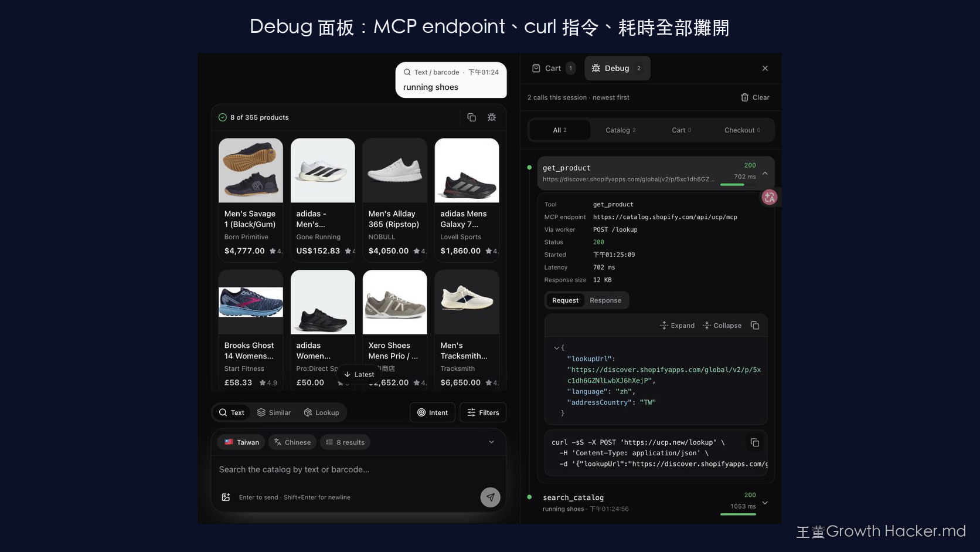Expand all JSON nodes
Image resolution: width=980 pixels, height=552 pixels.
[x=677, y=326]
